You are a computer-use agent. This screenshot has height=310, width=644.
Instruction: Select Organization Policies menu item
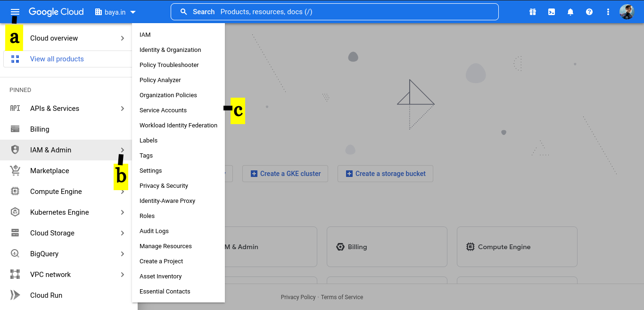click(x=178, y=95)
